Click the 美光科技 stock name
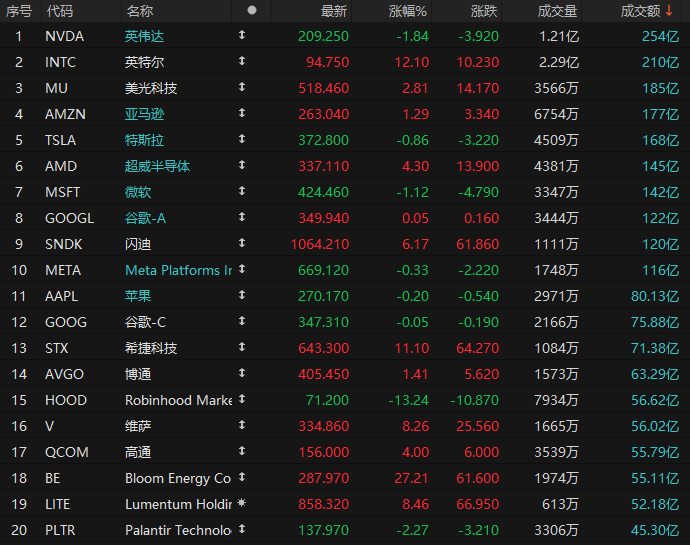The height and width of the screenshot is (545, 690). point(151,88)
